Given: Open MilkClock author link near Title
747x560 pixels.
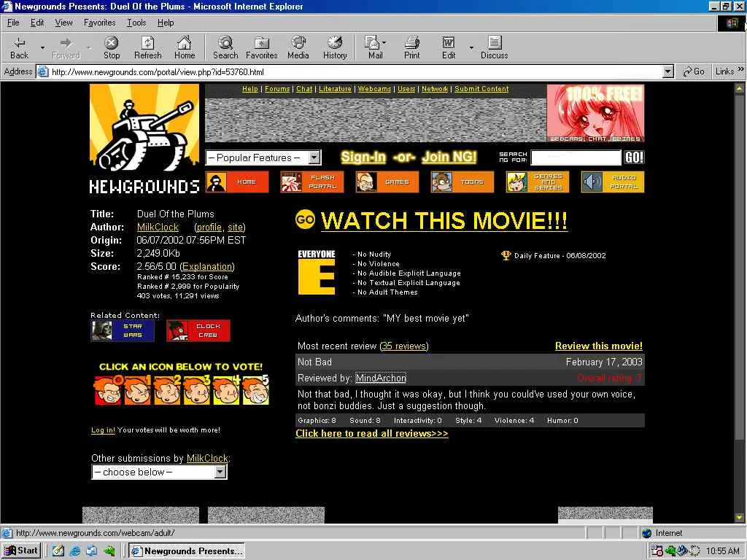Looking at the screenshot, I should click(158, 227).
